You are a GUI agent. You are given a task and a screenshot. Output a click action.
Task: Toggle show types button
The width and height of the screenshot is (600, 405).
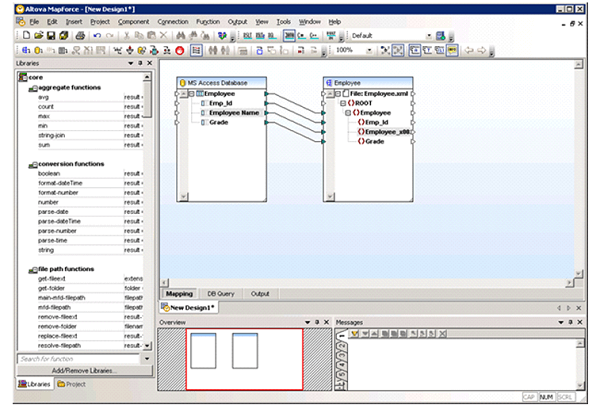pos(427,50)
